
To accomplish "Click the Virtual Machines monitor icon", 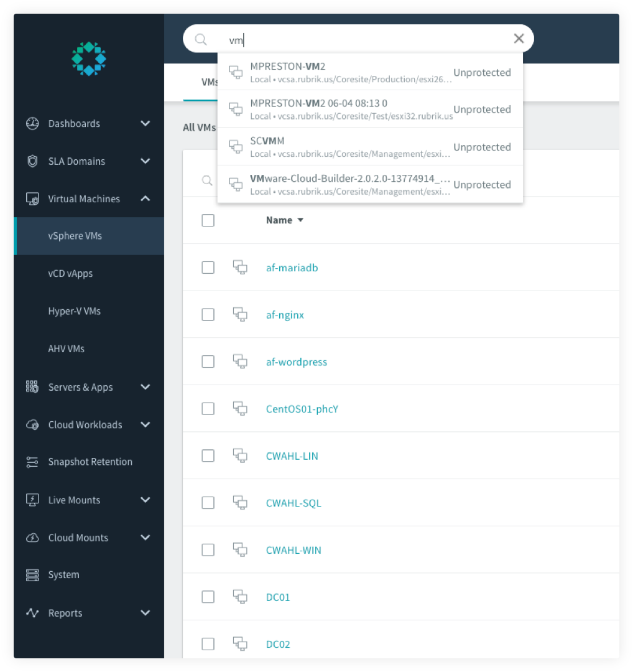I will [32, 199].
